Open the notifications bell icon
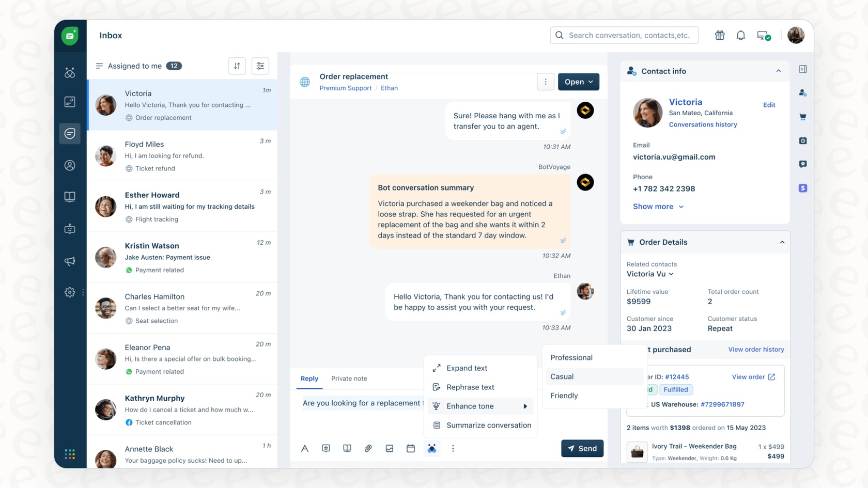 tap(740, 35)
